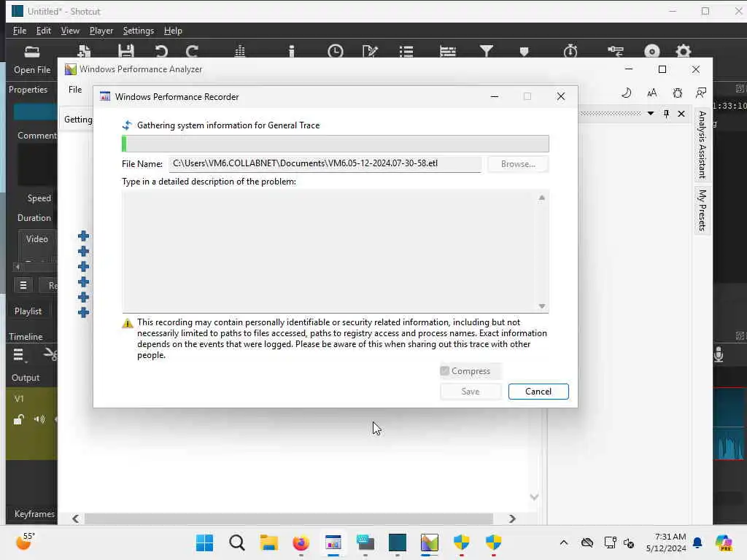Screen dimensions: 747x560
Task: Click the Shotcut timeline cut scissors icon
Action: (x=50, y=354)
